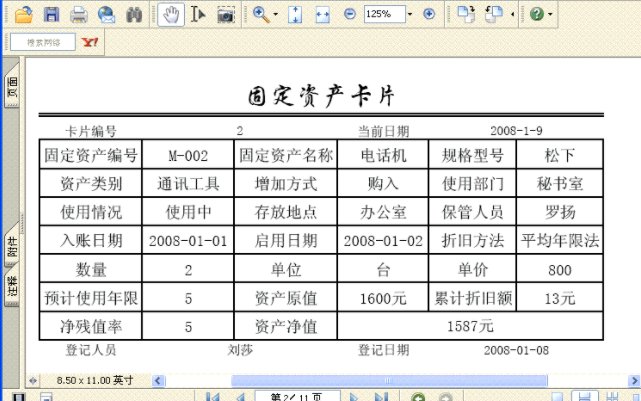
Task: Click the page number field 第2/11页
Action: pyautogui.click(x=297, y=396)
